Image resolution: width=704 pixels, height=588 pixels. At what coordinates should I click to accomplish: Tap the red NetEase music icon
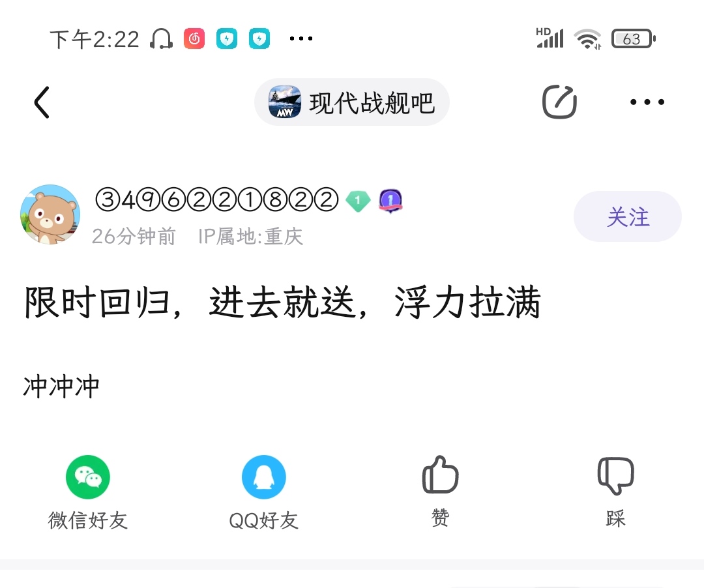click(194, 38)
